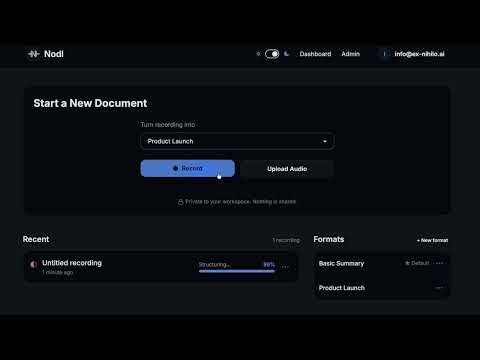Image resolution: width=480 pixels, height=360 pixels.
Task: Click the Upload Audio button
Action: 287,169
